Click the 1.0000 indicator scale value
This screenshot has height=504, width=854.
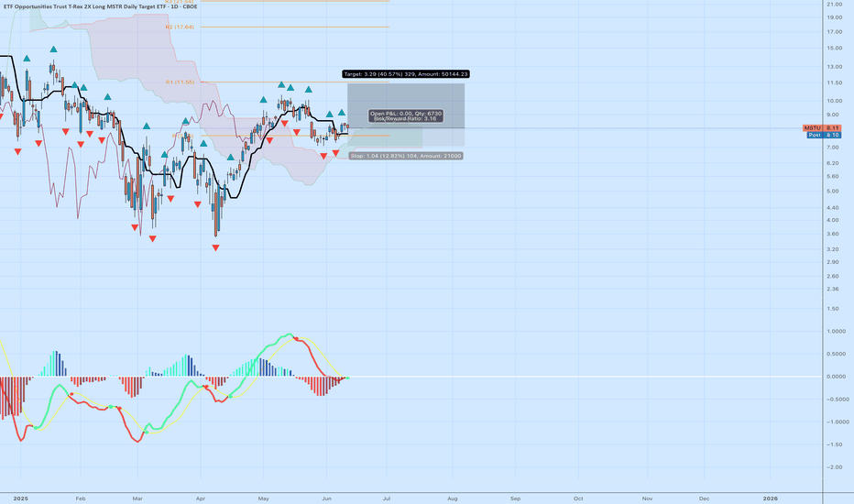836,332
